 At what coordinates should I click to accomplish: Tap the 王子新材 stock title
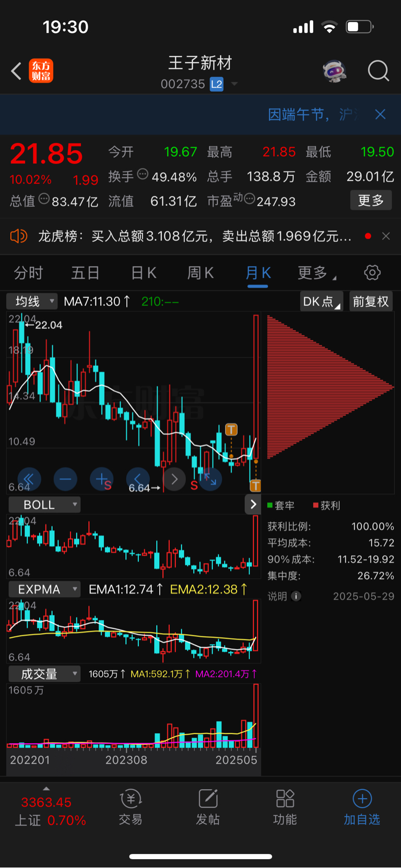200,63
